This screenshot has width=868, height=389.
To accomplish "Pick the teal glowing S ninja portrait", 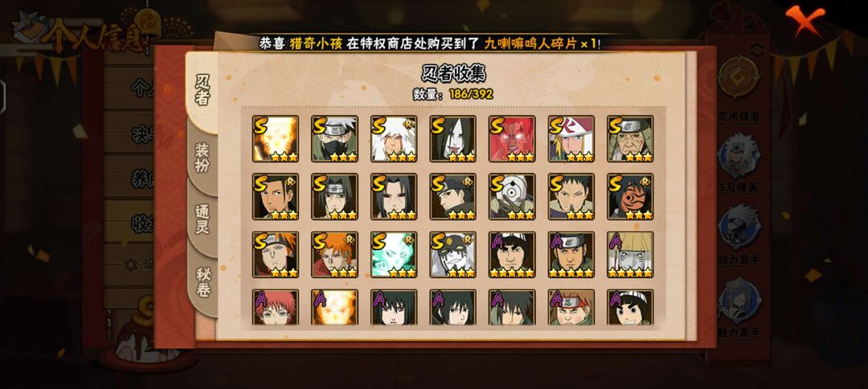I will [394, 255].
